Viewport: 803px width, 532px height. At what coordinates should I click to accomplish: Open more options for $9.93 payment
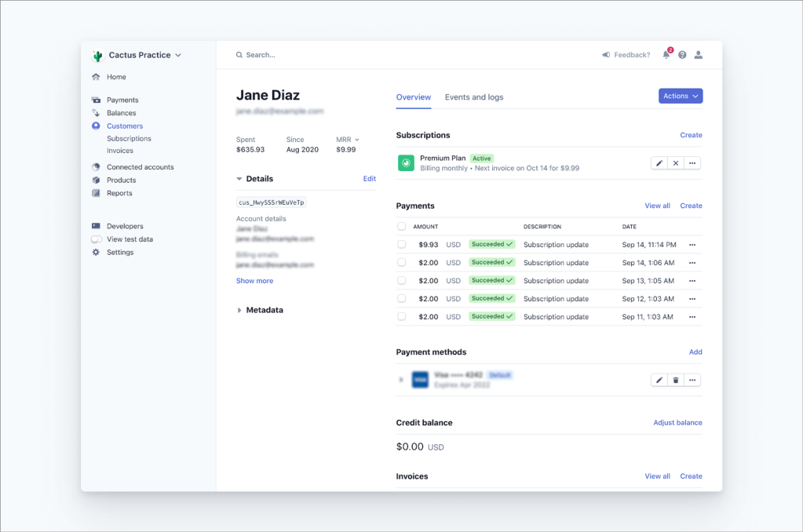click(x=692, y=245)
